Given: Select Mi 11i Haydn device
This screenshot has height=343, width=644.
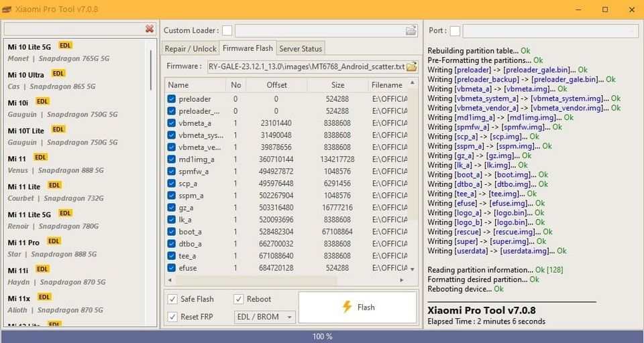Looking at the screenshot, I should click(76, 276).
